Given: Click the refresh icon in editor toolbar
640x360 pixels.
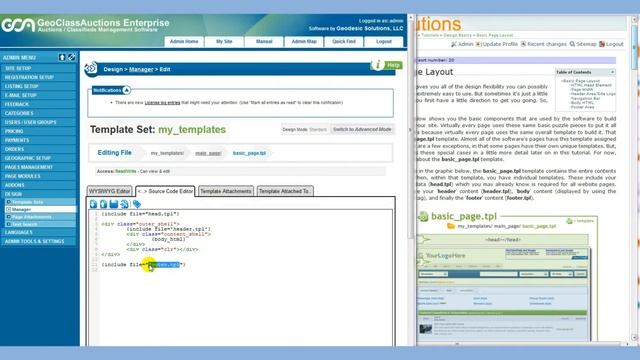Looking at the screenshot, I should click(124, 204).
